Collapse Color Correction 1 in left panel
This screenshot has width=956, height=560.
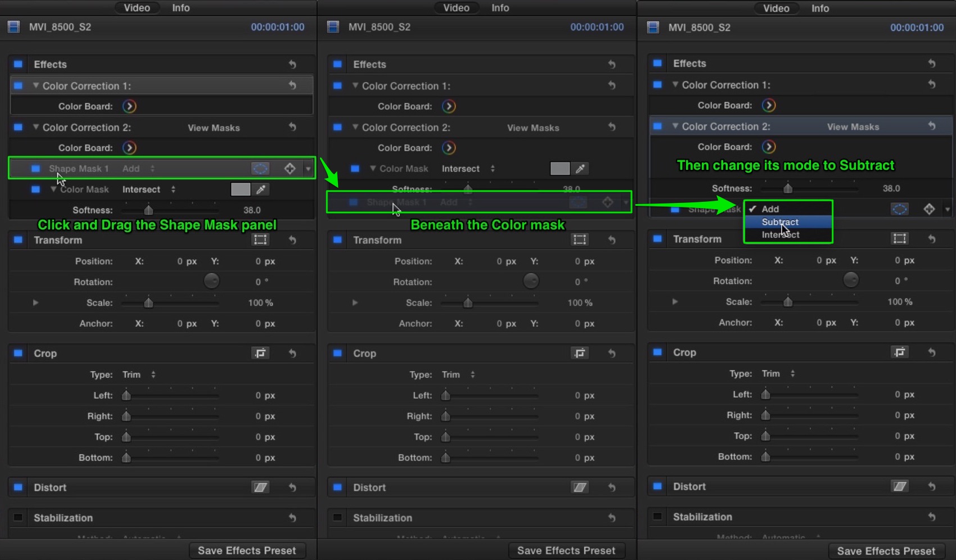[x=36, y=85]
